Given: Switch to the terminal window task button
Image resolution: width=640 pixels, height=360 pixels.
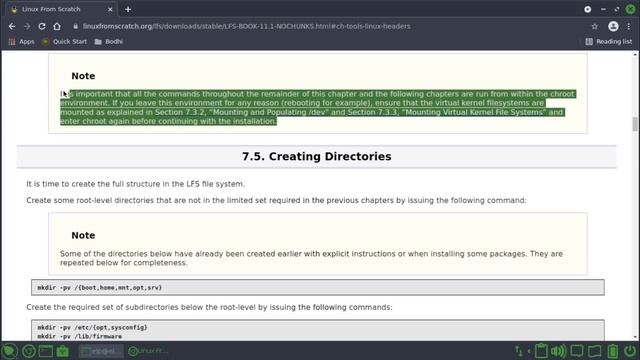Looking at the screenshot, I should click(x=101, y=351).
